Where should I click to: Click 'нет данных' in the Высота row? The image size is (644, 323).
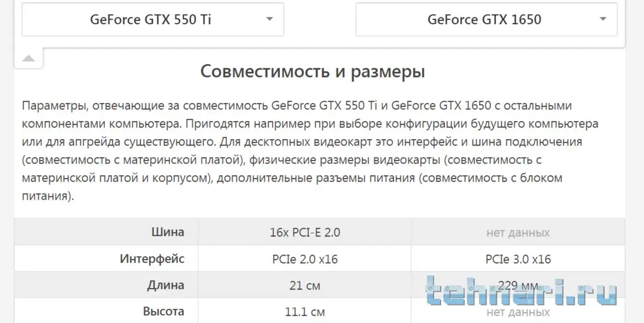[x=518, y=313]
